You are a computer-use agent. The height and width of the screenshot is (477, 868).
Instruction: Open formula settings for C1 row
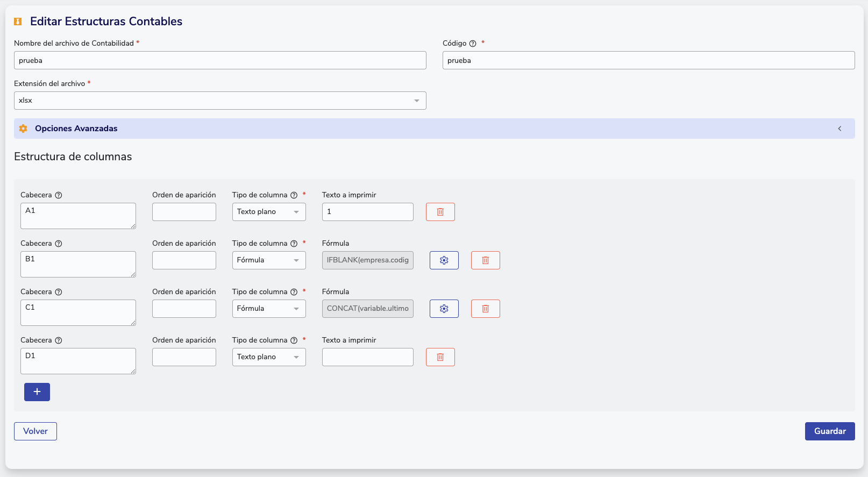(444, 309)
